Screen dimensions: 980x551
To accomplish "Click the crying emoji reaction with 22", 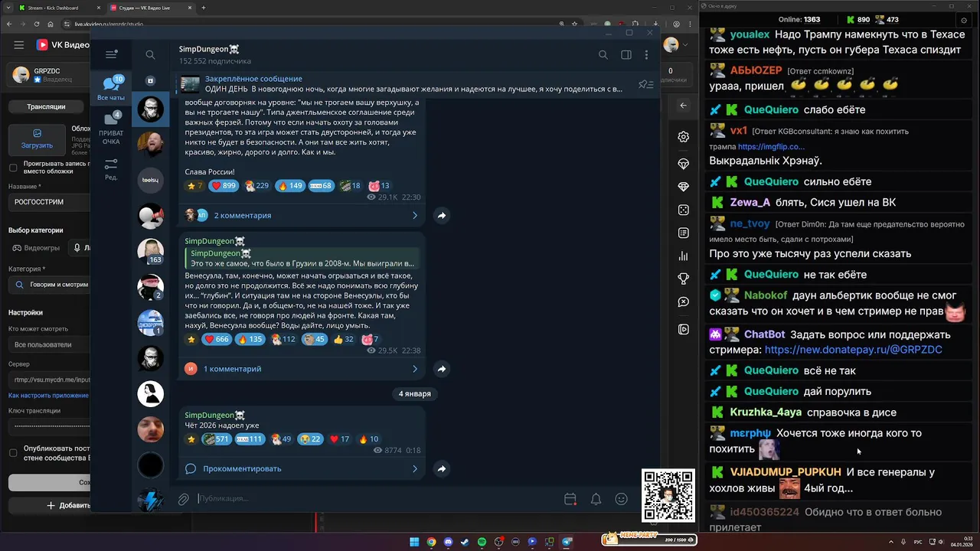I will click(x=310, y=439).
